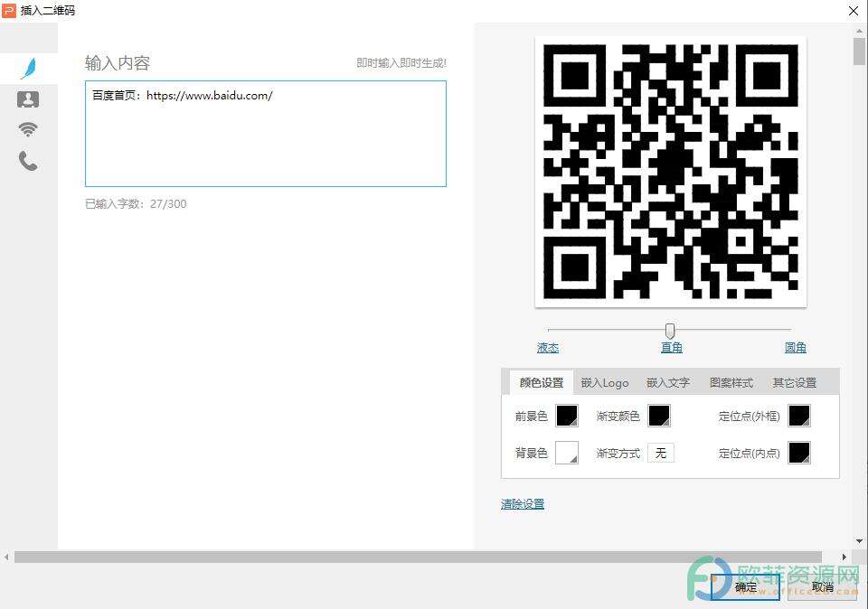Pick the 定位点(外框) color swatch
The width and height of the screenshot is (868, 609).
pyautogui.click(x=799, y=416)
